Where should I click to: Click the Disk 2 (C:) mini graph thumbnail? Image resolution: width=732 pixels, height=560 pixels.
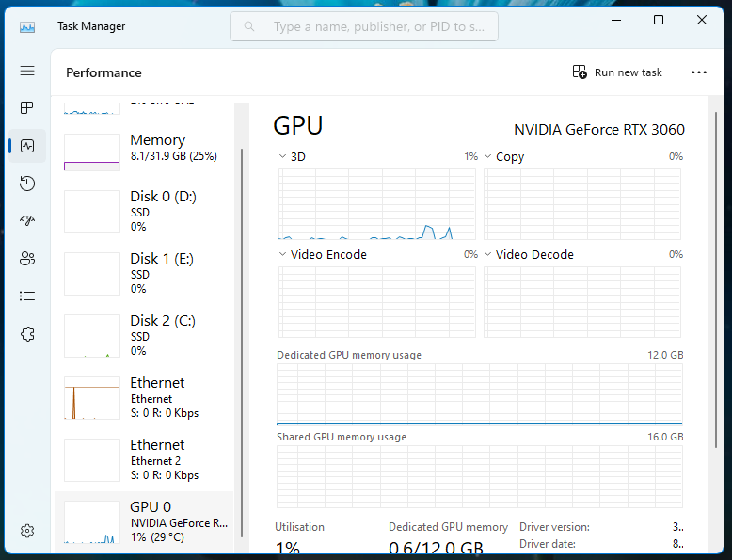(92, 336)
